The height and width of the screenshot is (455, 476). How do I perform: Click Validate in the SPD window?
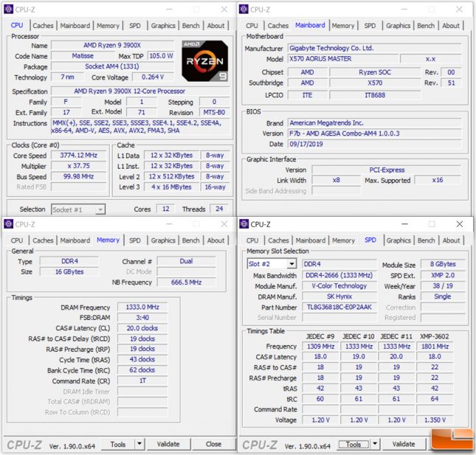point(404,445)
